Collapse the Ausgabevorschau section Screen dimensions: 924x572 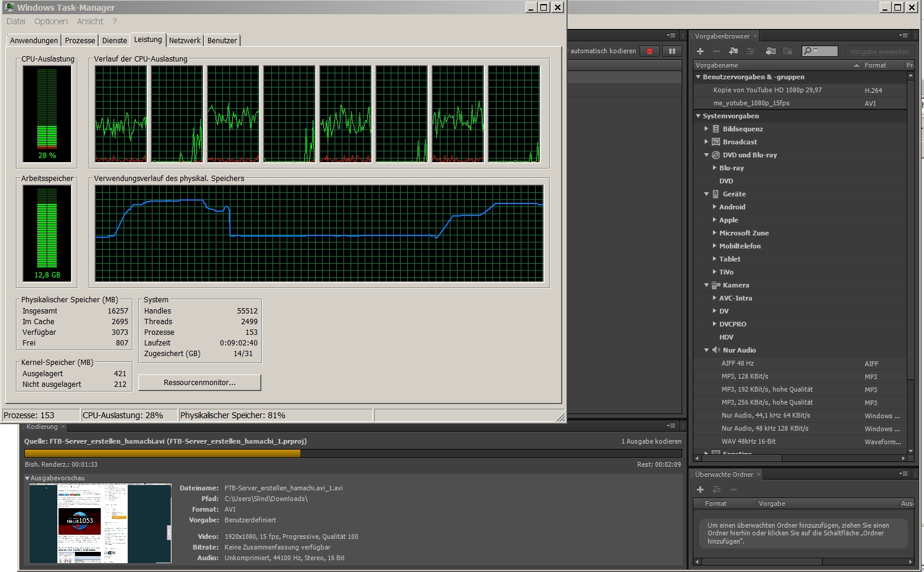(x=27, y=478)
